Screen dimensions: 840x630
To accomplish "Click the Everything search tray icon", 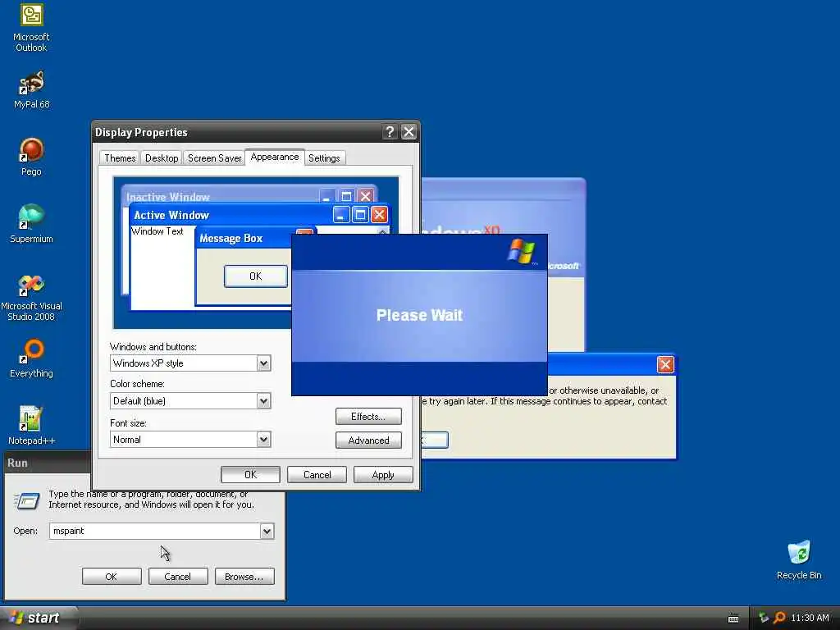I will [779, 618].
